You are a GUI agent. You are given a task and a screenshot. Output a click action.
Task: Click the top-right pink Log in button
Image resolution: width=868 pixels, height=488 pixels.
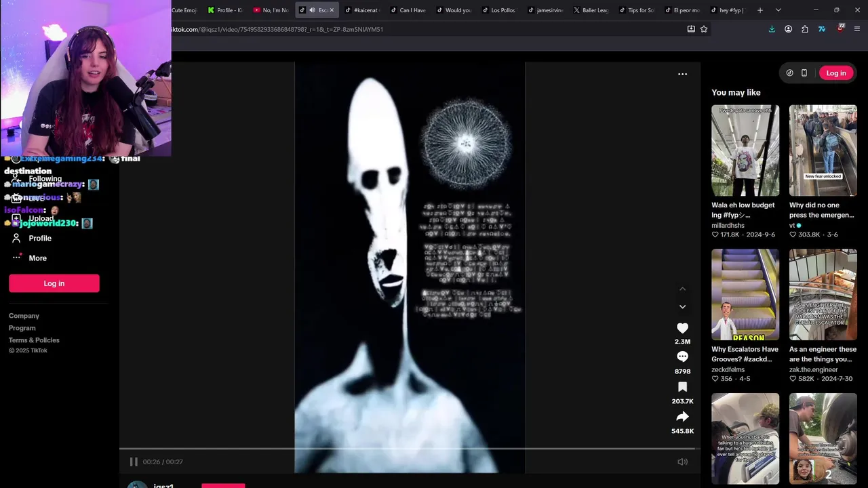click(835, 73)
